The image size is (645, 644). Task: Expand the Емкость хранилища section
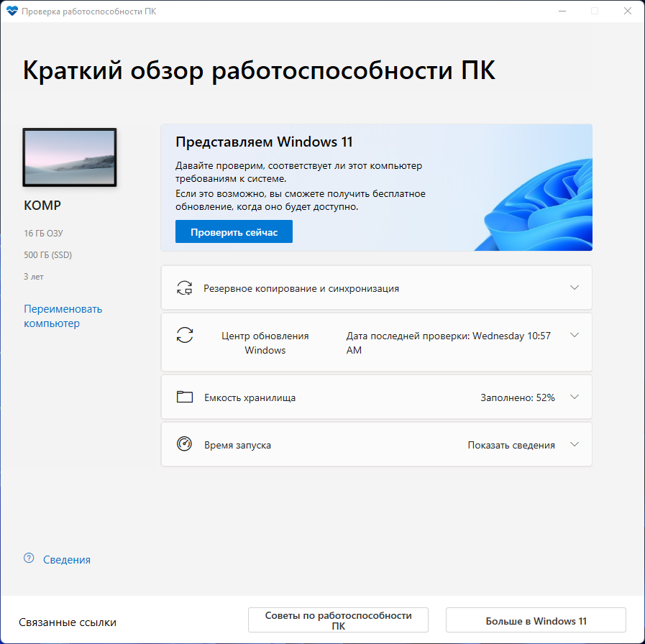(575, 396)
